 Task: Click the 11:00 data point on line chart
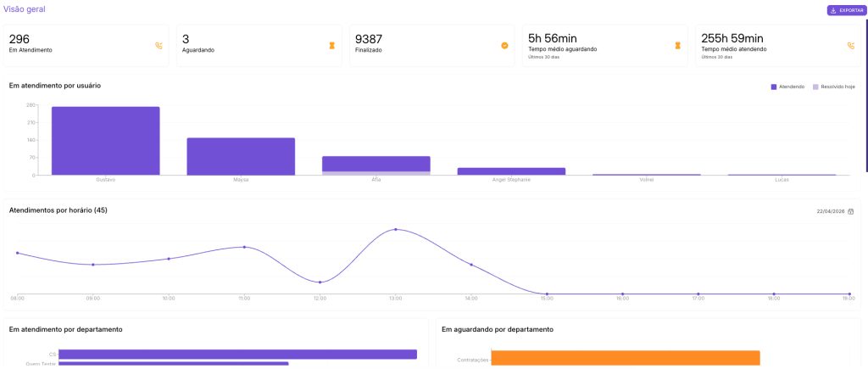(x=244, y=247)
